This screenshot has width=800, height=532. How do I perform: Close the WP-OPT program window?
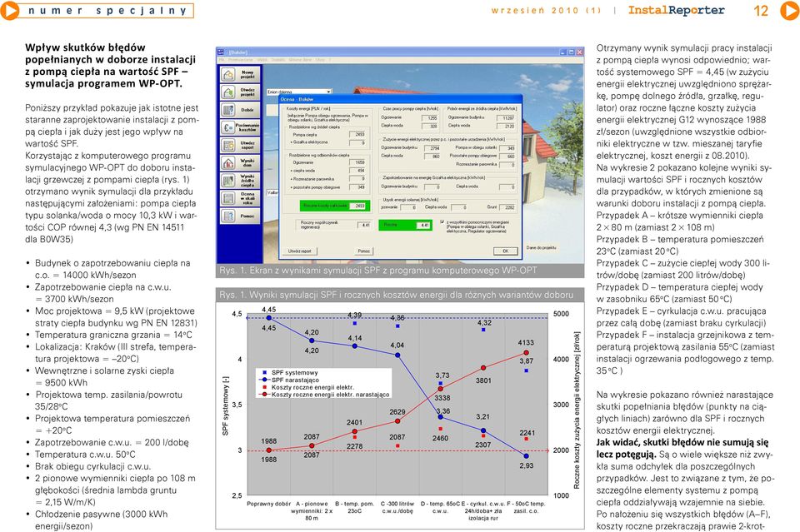point(580,52)
